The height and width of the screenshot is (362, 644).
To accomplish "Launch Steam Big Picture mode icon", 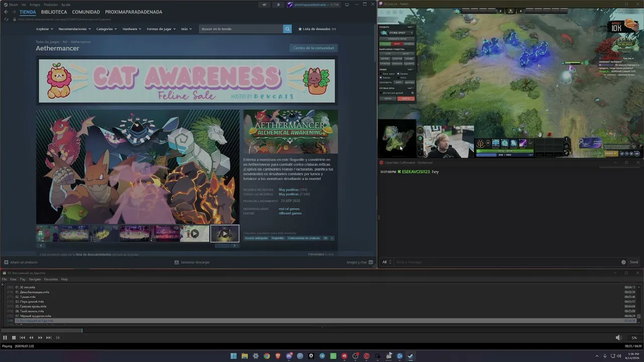I will [x=347, y=5].
